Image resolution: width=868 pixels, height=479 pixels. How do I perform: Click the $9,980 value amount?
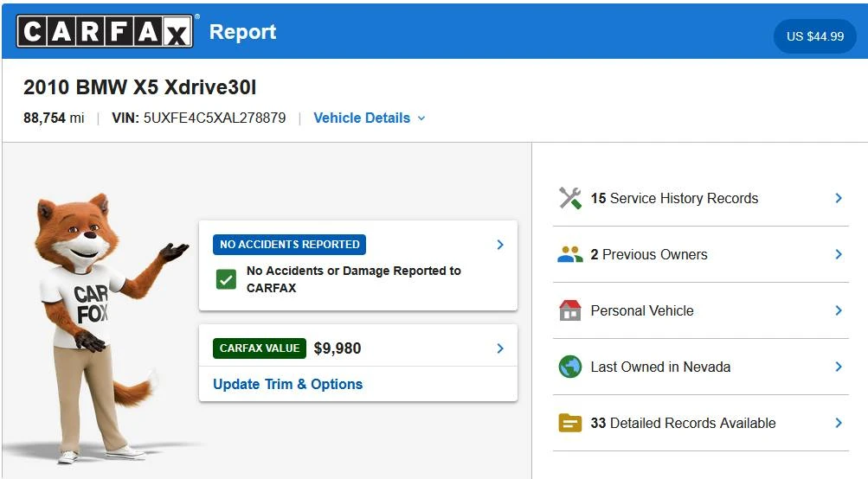[338, 348]
